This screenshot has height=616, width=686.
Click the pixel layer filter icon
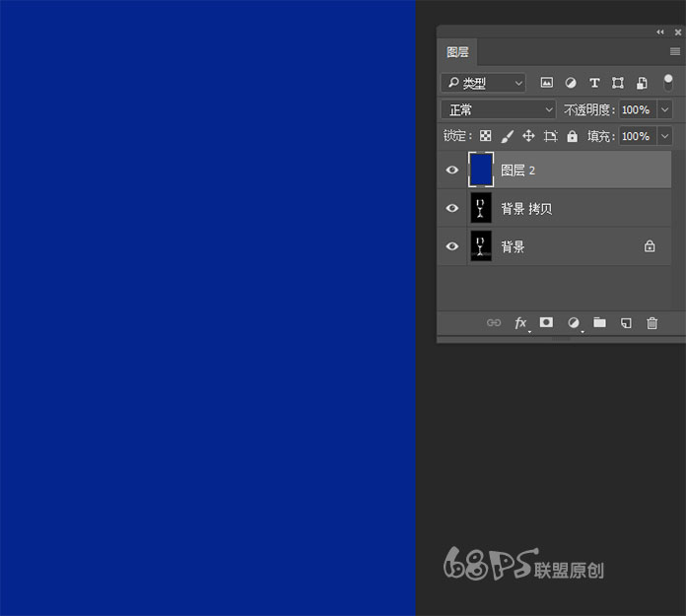click(x=547, y=84)
